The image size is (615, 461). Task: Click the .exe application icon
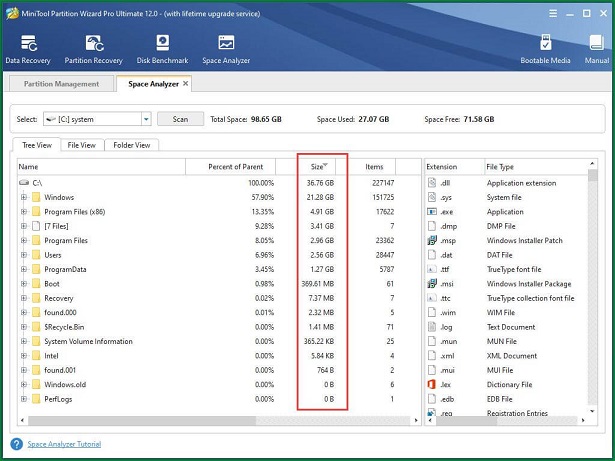tap(432, 212)
